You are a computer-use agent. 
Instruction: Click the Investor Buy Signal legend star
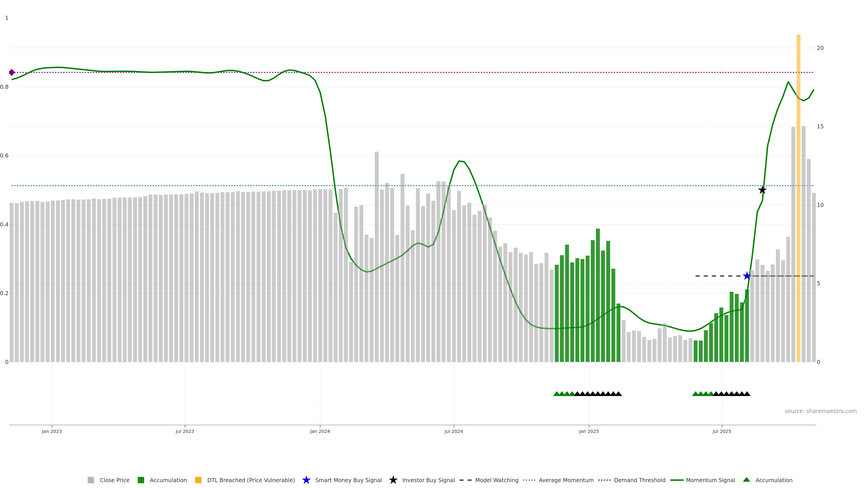(x=393, y=480)
